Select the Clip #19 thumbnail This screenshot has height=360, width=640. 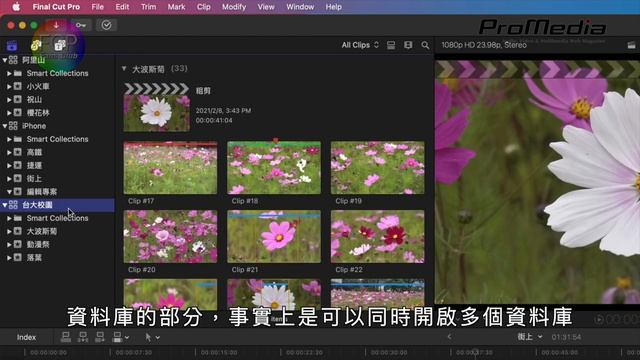click(x=378, y=168)
